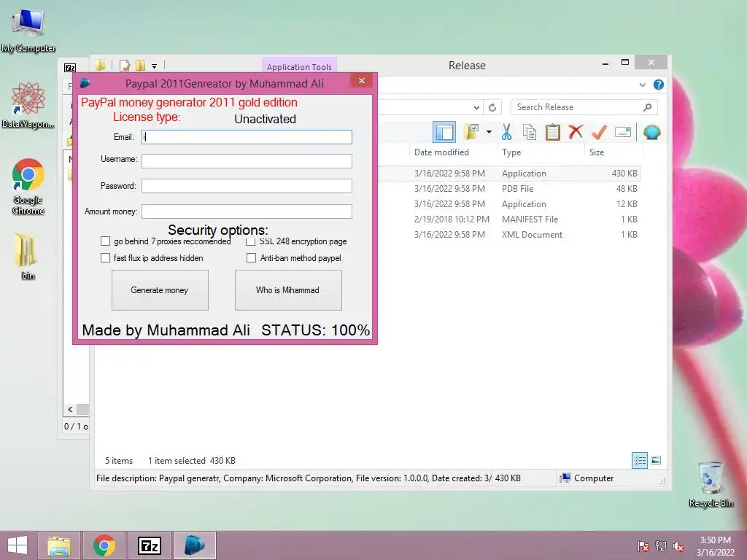Sort by Size column header

597,152
